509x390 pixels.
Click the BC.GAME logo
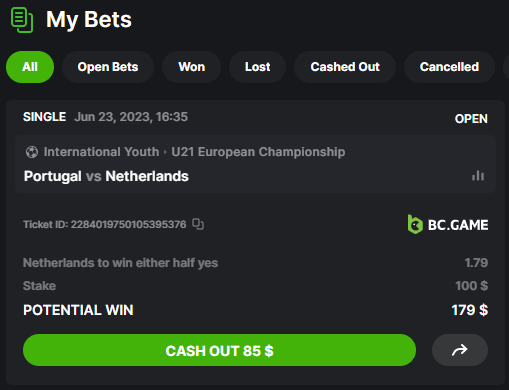[x=448, y=224]
